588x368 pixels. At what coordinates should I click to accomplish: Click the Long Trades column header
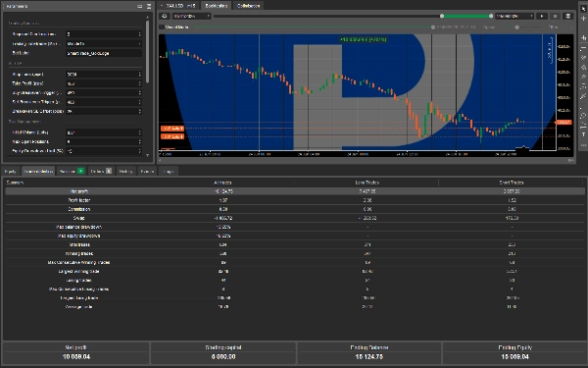point(367,183)
